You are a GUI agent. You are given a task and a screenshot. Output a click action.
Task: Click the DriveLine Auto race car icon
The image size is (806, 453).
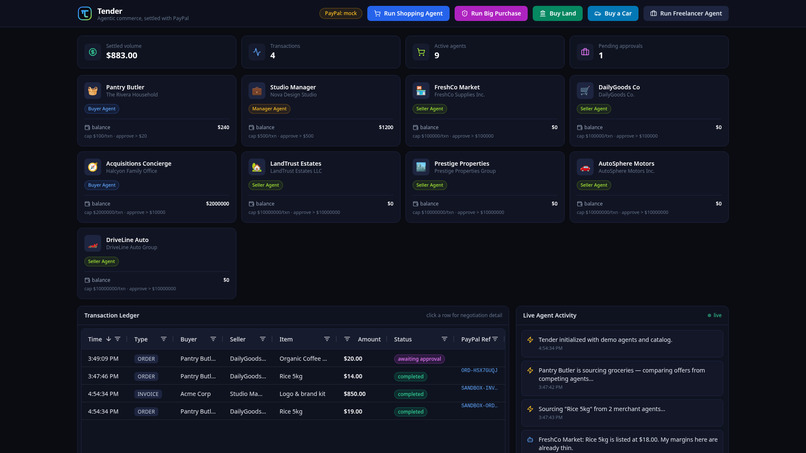pos(93,243)
